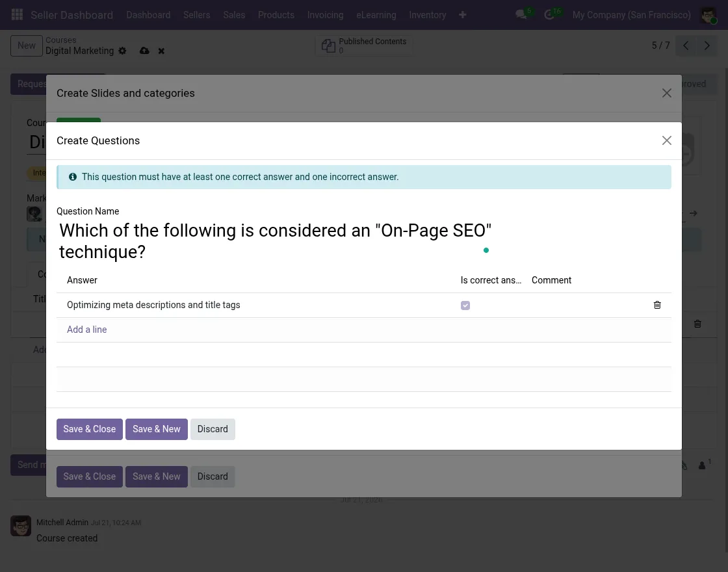Click the Published Contents stat icon
This screenshot has width=728, height=572.
328,45
